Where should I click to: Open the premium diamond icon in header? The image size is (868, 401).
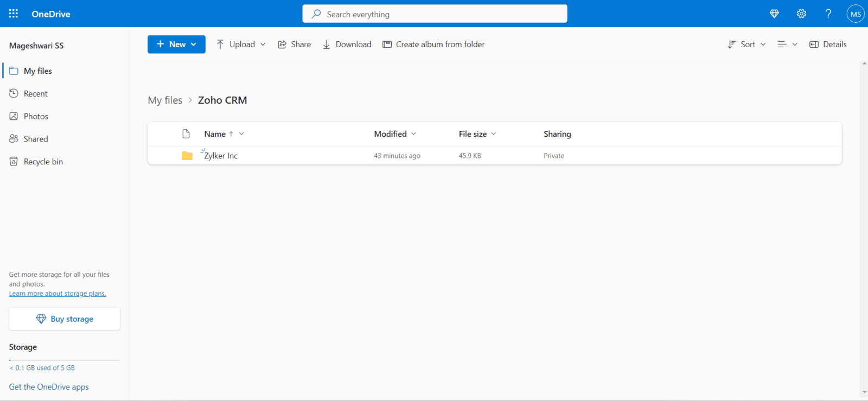[x=774, y=14]
